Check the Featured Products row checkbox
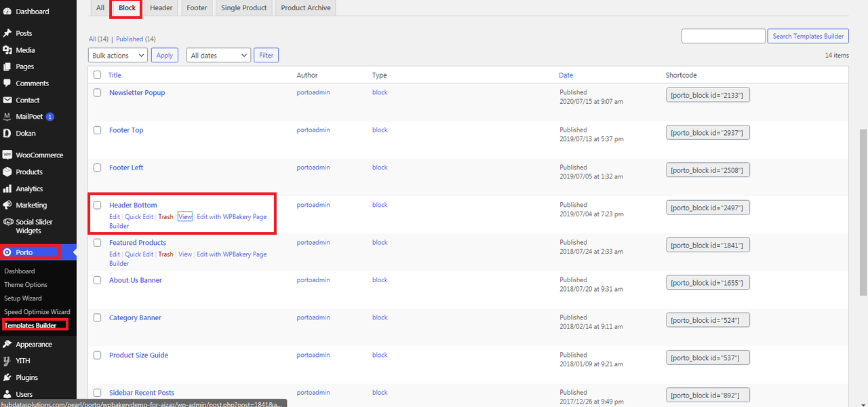Screen dimensions: 868x407 [97, 243]
